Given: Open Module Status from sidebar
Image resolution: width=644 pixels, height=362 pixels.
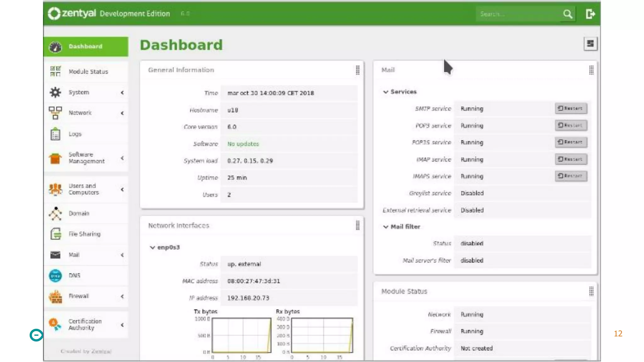Looking at the screenshot, I should (88, 72).
